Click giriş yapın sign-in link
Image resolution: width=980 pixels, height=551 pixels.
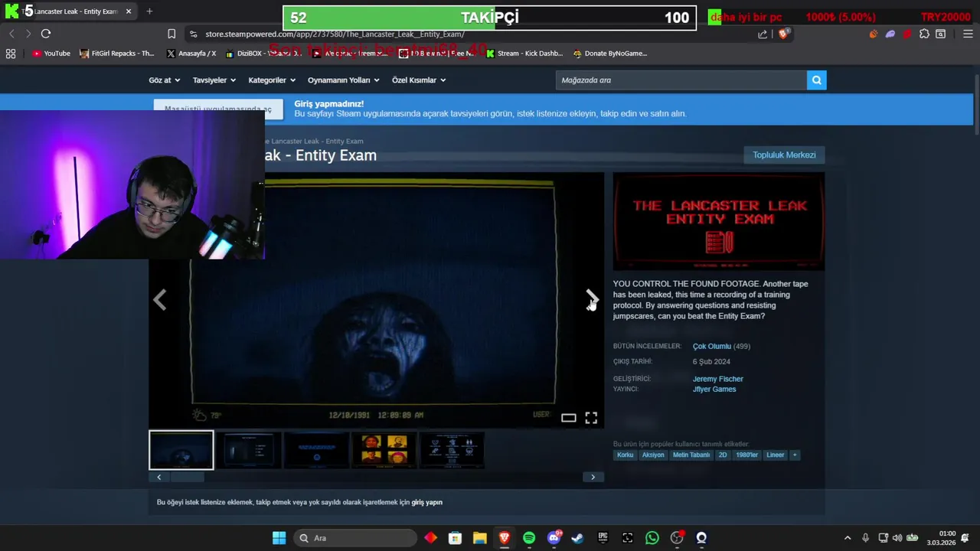[x=427, y=502]
